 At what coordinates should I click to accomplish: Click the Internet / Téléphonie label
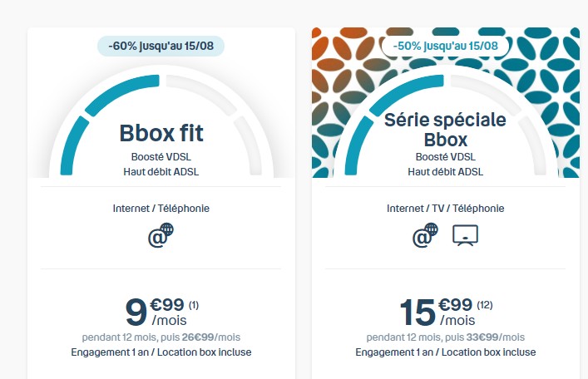click(161, 209)
